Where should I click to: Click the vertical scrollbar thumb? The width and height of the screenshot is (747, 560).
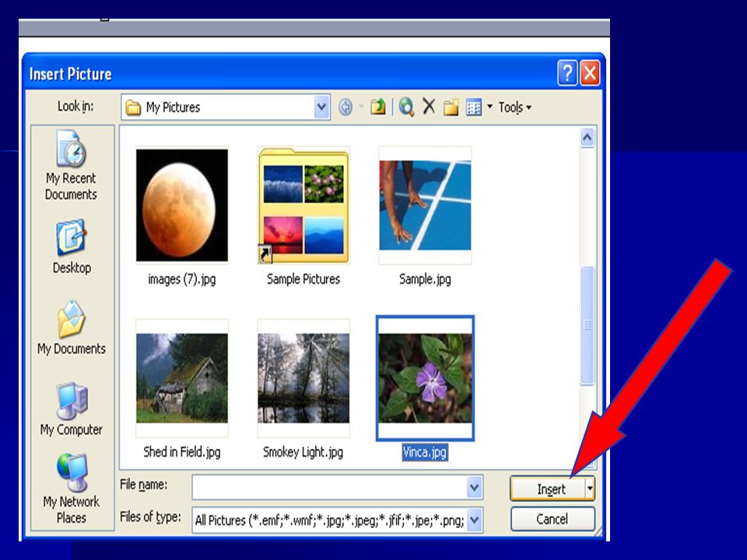587,325
